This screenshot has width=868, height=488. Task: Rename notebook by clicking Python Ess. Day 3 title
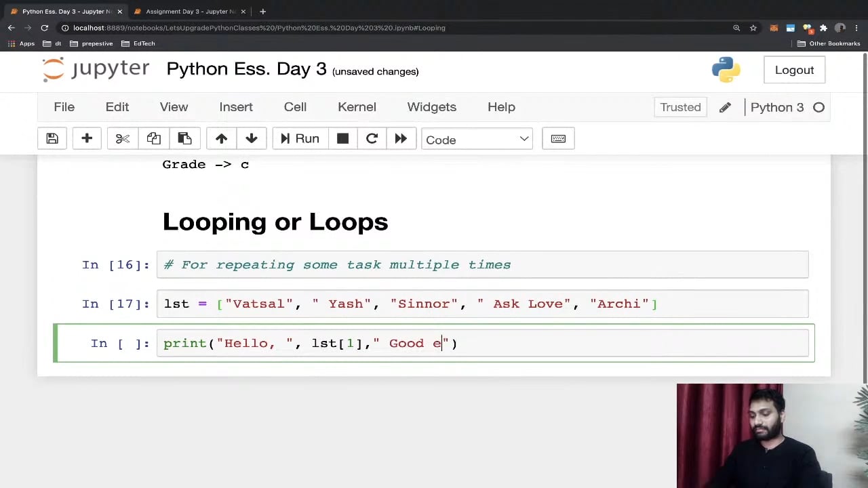click(x=246, y=69)
